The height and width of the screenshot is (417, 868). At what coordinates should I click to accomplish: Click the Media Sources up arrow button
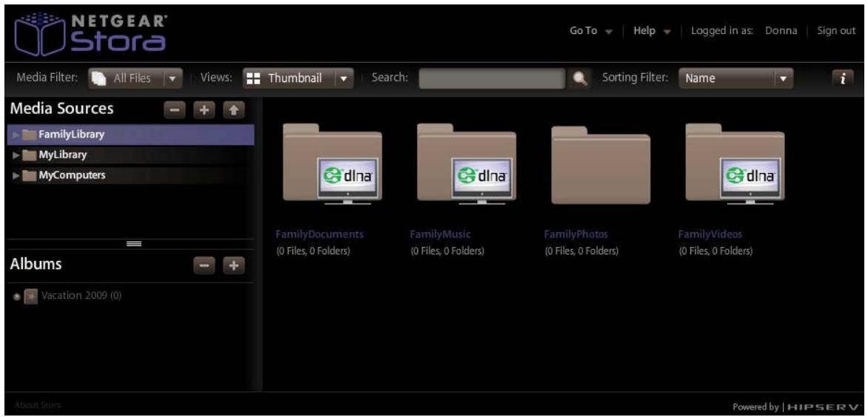coord(233,110)
